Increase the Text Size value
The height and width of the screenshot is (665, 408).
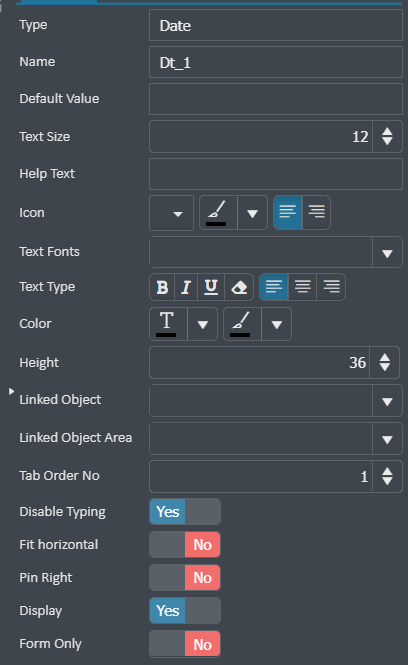(x=387, y=131)
